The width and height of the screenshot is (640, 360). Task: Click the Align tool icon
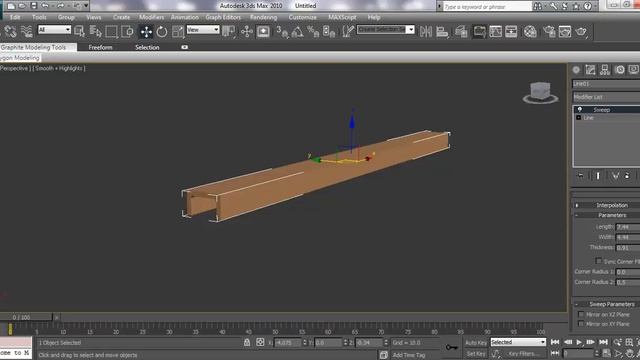pos(442,31)
